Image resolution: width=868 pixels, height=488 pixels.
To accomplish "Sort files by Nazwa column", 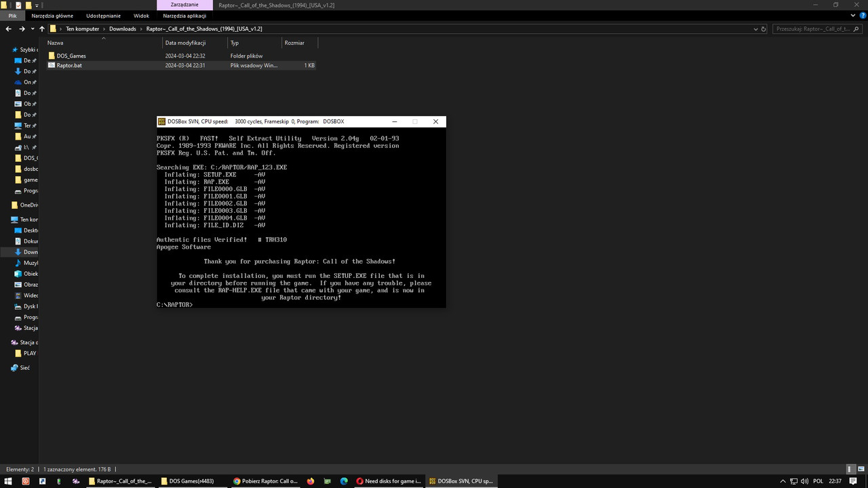I will (103, 43).
